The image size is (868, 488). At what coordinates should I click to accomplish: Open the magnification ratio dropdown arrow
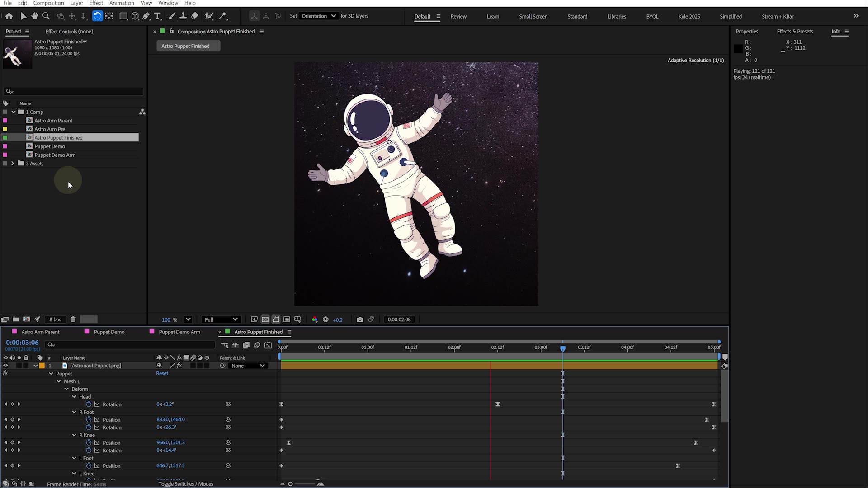188,319
